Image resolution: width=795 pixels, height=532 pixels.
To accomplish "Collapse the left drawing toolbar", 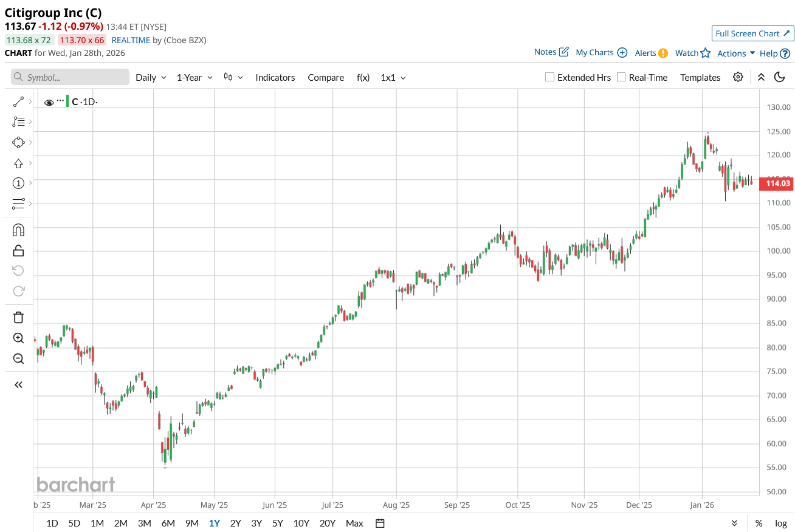I will click(x=18, y=384).
